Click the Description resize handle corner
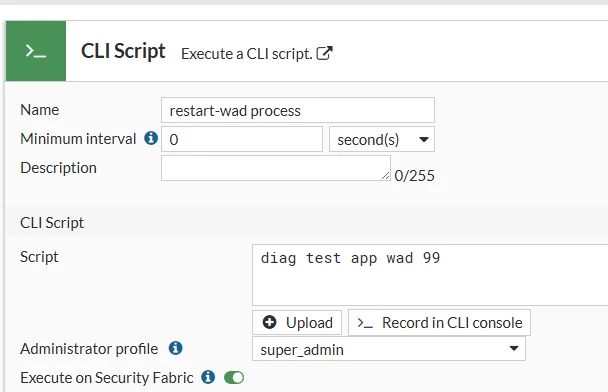The height and width of the screenshot is (392, 608). tap(385, 176)
